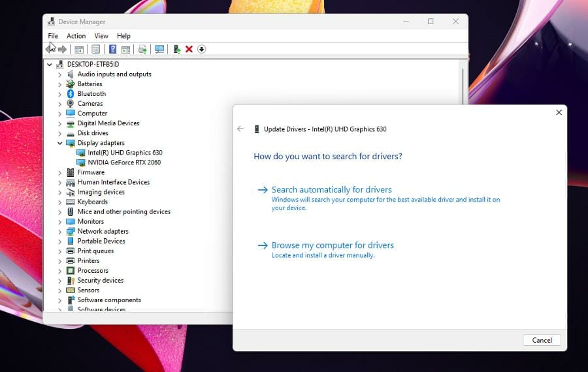Click the Mice and other pointing devices icon
The height and width of the screenshot is (372, 588).
point(71,211)
